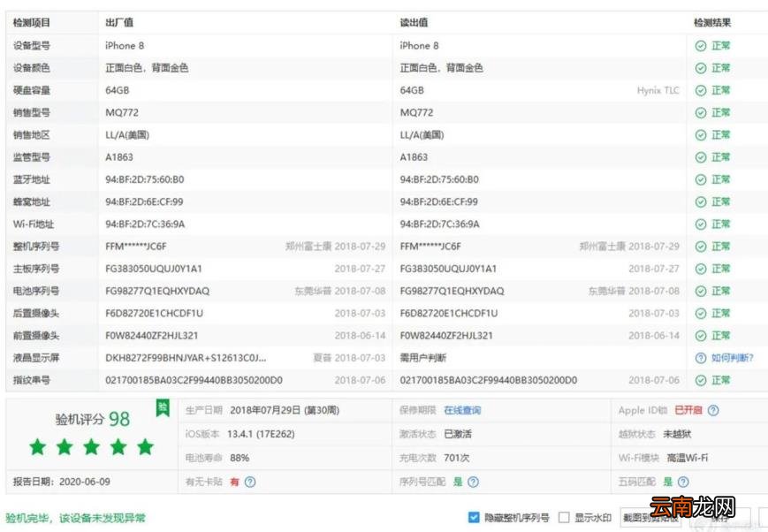Click factory motherboard serial FG383050UQUJ0Y1A1
Viewport: 768px width, 532px height.
pyautogui.click(x=154, y=269)
